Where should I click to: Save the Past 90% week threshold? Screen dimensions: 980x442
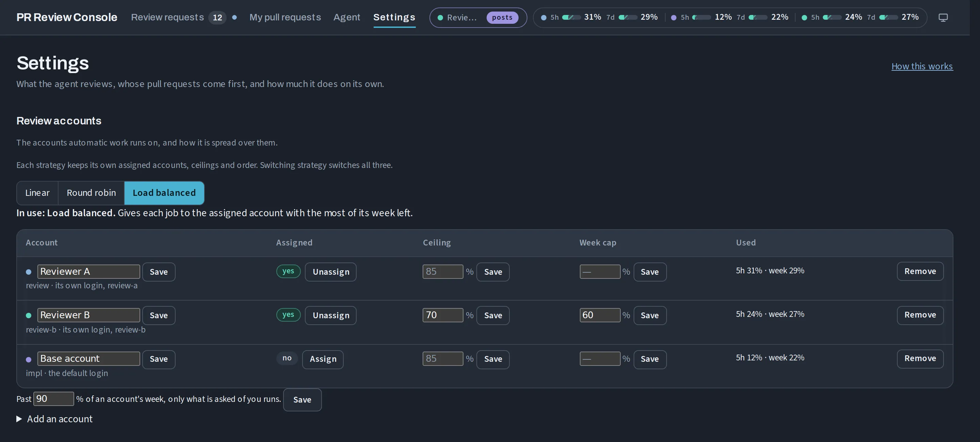coord(302,400)
